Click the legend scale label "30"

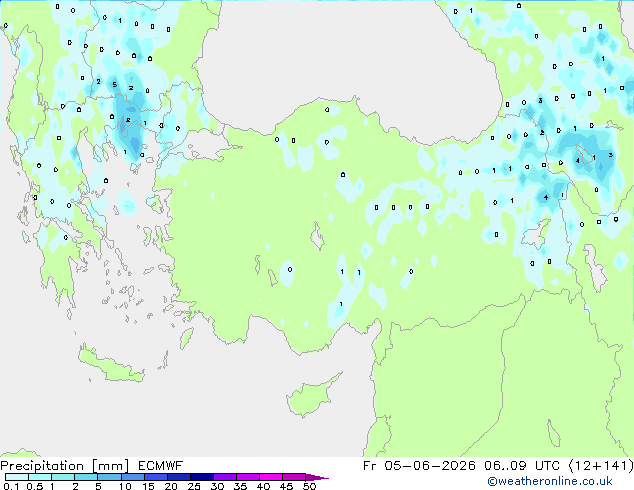[x=217, y=486]
